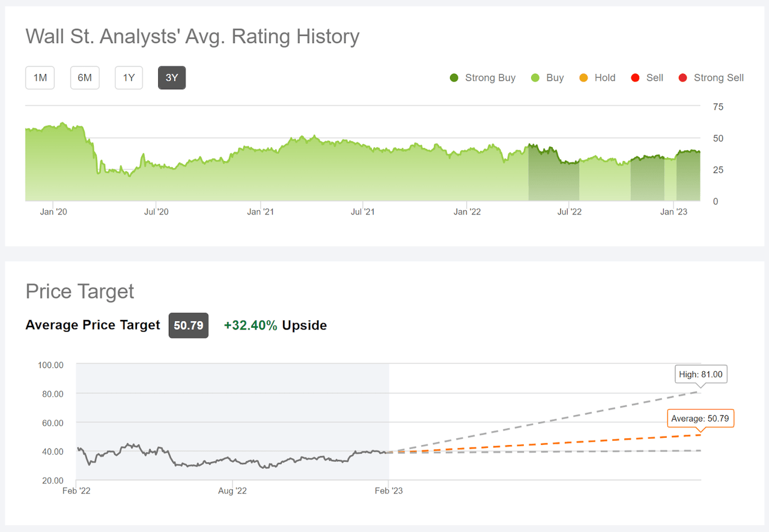Click the Strong Buy legend dot icon
This screenshot has height=532, width=769.
coord(454,77)
